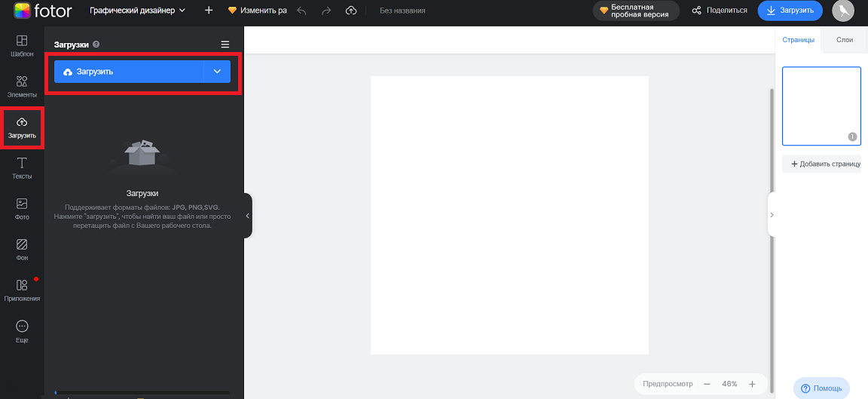Open the Тексты text panel

22,168
